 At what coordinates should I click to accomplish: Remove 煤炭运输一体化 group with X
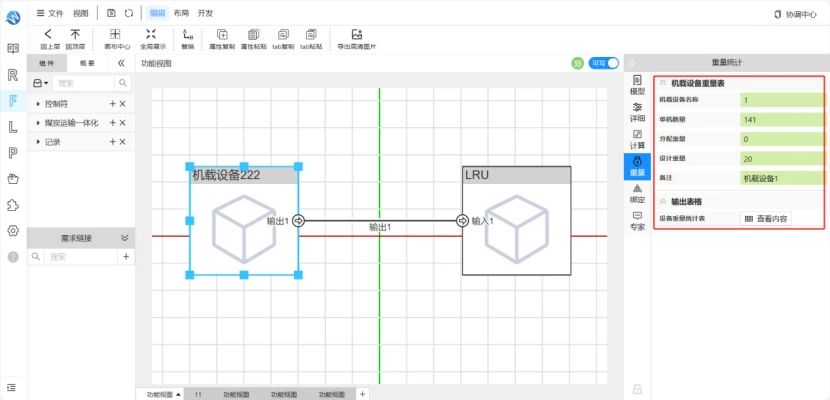point(122,123)
